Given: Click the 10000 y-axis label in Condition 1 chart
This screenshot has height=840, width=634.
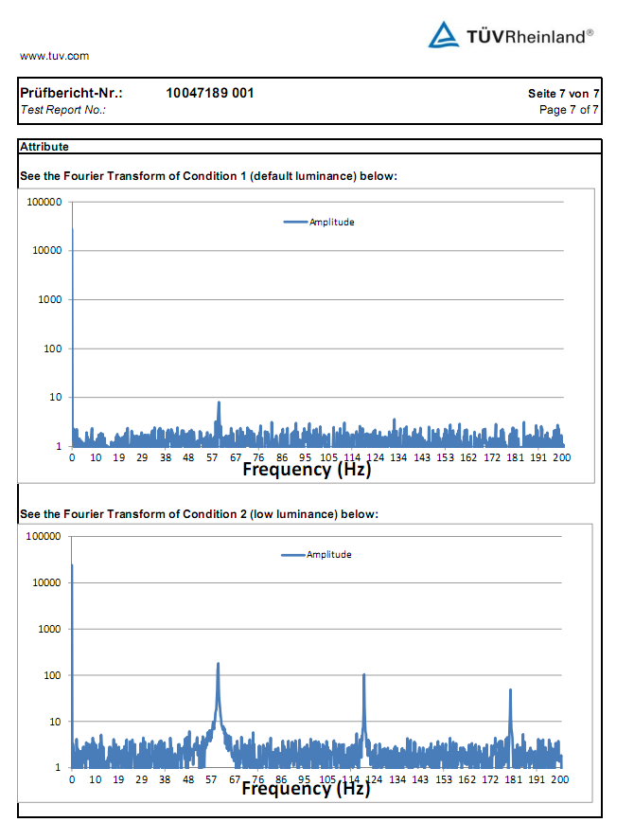Looking at the screenshot, I should pos(47,250).
